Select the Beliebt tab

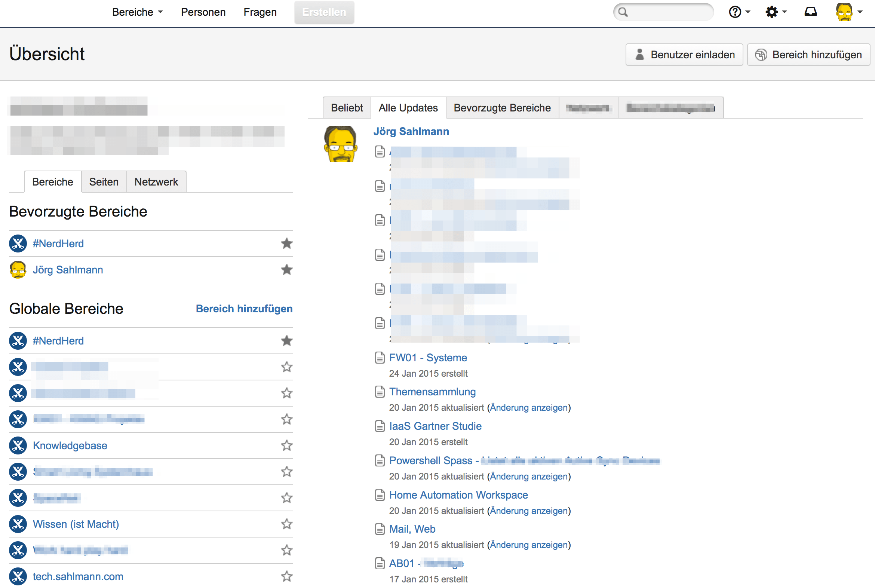[x=347, y=108]
